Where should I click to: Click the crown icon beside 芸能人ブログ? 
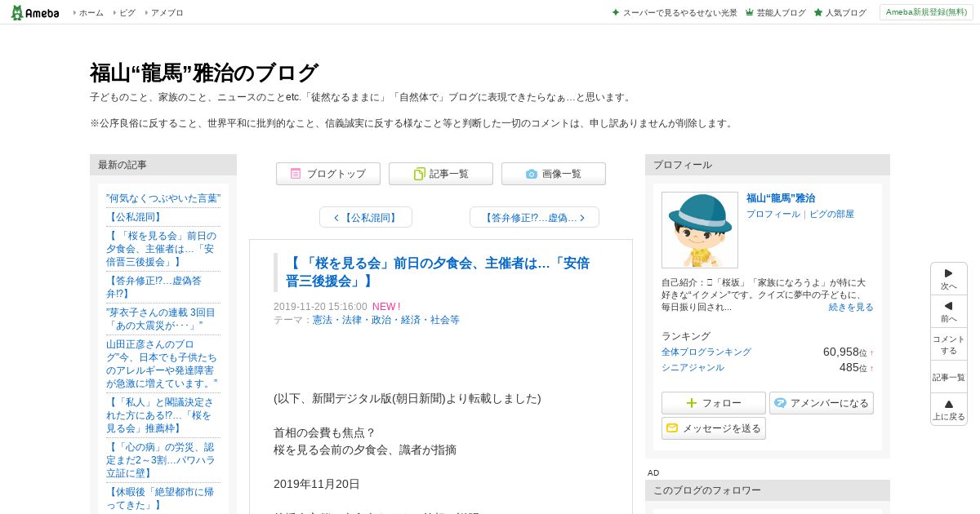[x=749, y=13]
